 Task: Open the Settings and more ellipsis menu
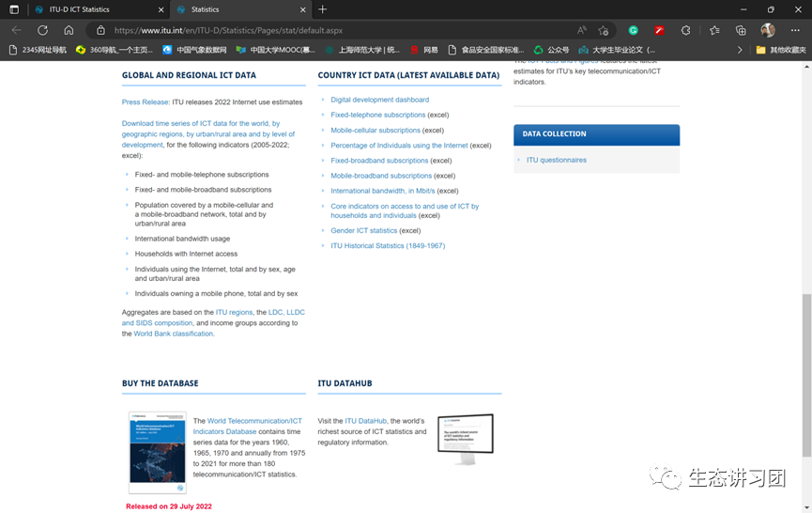[795, 31]
